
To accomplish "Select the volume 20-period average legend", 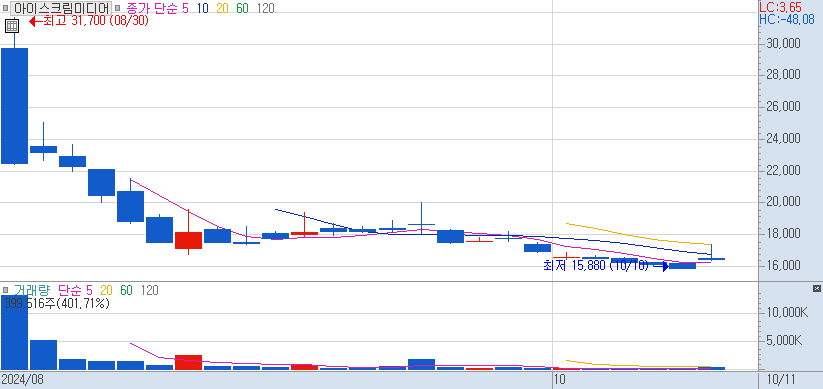I will (106, 290).
